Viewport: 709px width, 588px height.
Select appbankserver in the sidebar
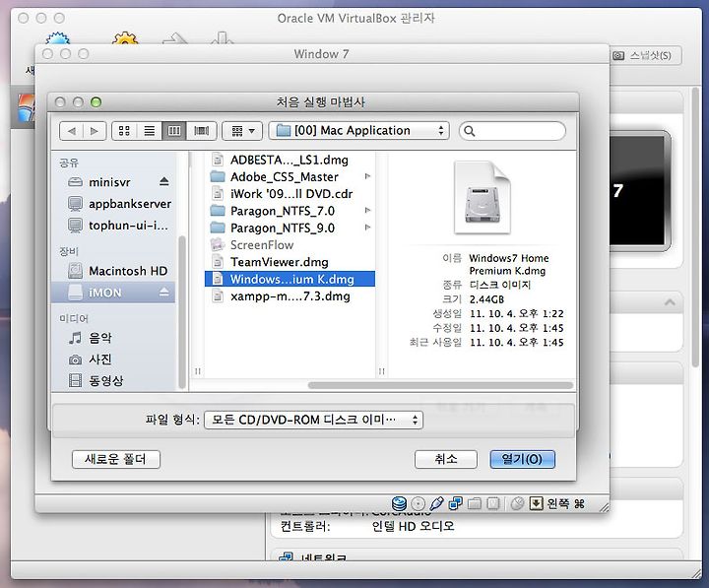click(119, 204)
